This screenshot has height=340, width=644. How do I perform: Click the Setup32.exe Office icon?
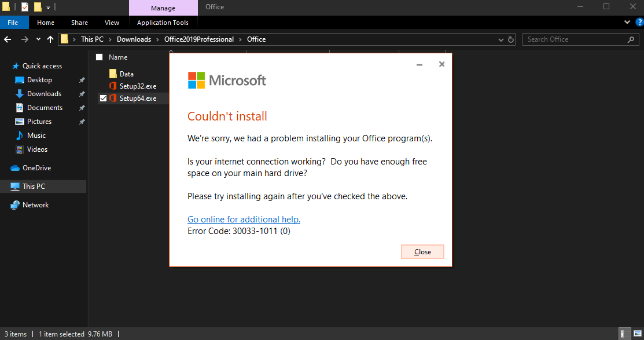(113, 86)
